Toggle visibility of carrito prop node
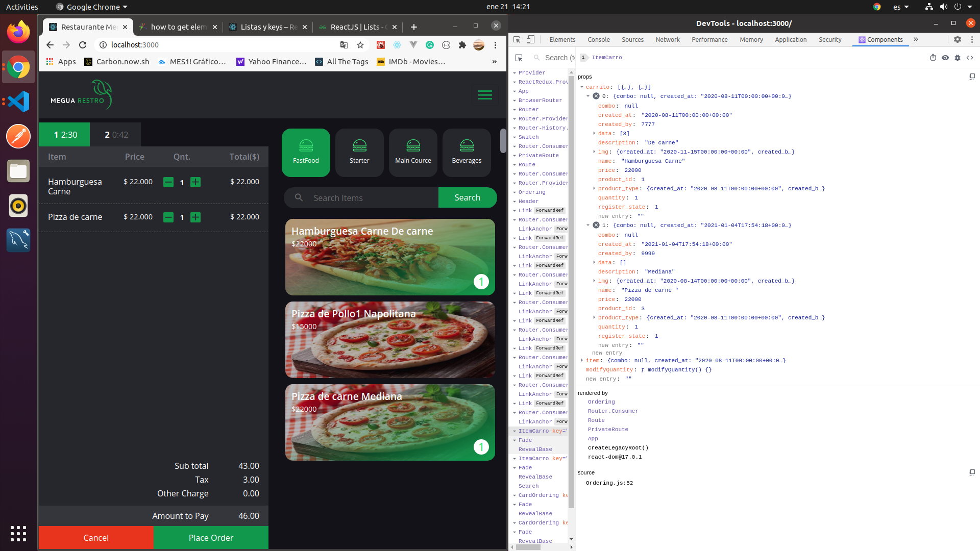 [581, 87]
